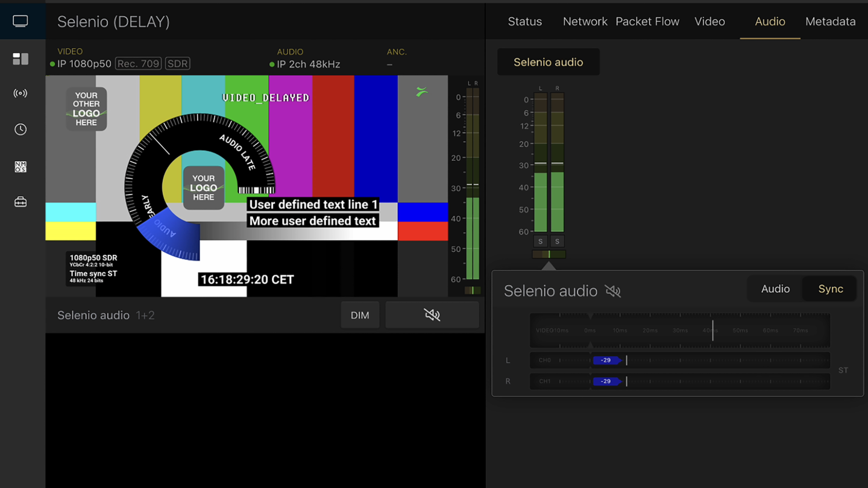Open the monitor view sidebar icon
This screenshot has height=488, width=868.
coord(20,22)
